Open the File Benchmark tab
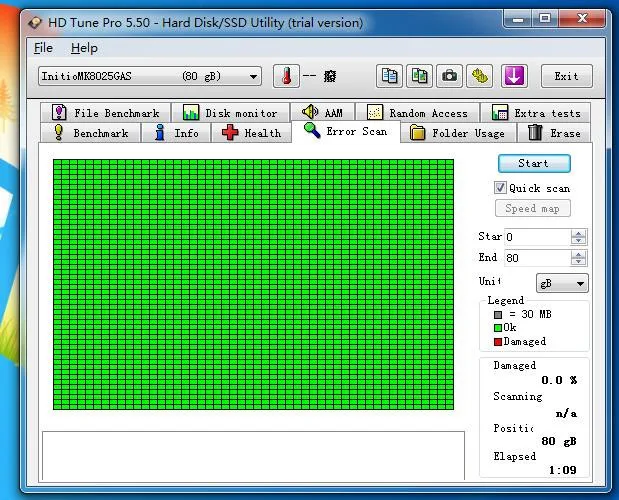The image size is (619, 500). 106,113
